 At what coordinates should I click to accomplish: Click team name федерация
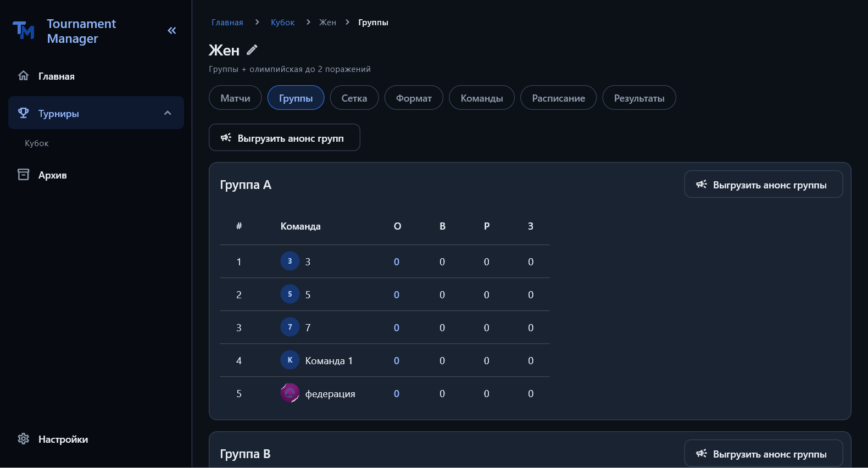point(330,394)
